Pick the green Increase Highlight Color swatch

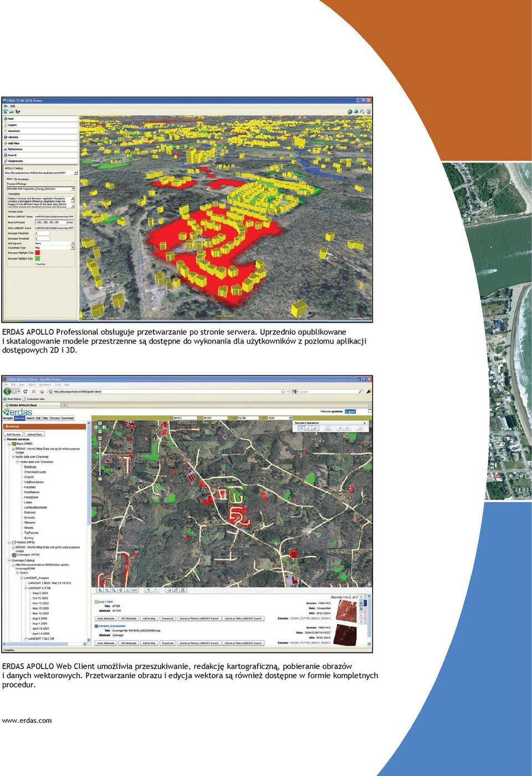click(x=37, y=258)
